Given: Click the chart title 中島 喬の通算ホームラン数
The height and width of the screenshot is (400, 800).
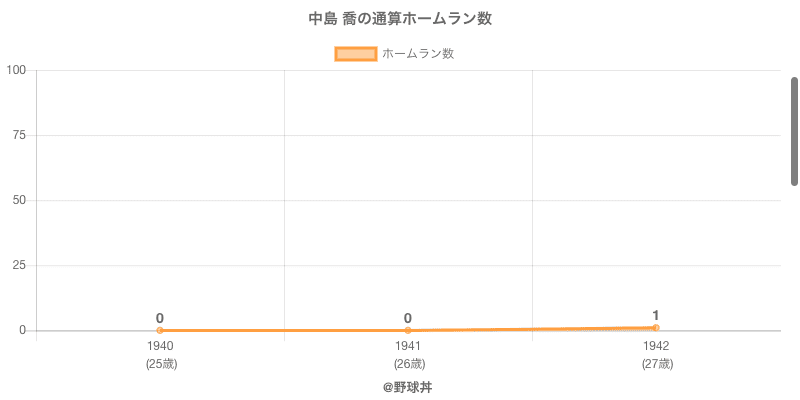Looking at the screenshot, I should 400,19.
